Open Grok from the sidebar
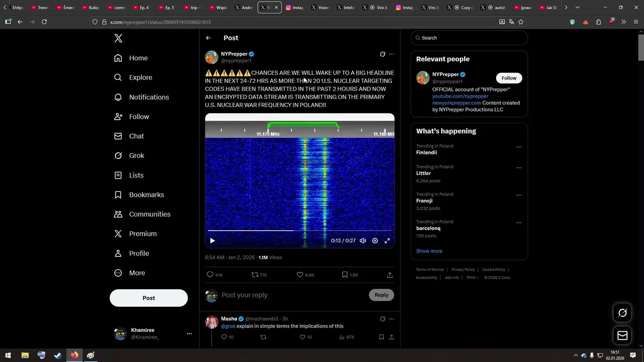The width and height of the screenshot is (644, 362). click(129, 156)
